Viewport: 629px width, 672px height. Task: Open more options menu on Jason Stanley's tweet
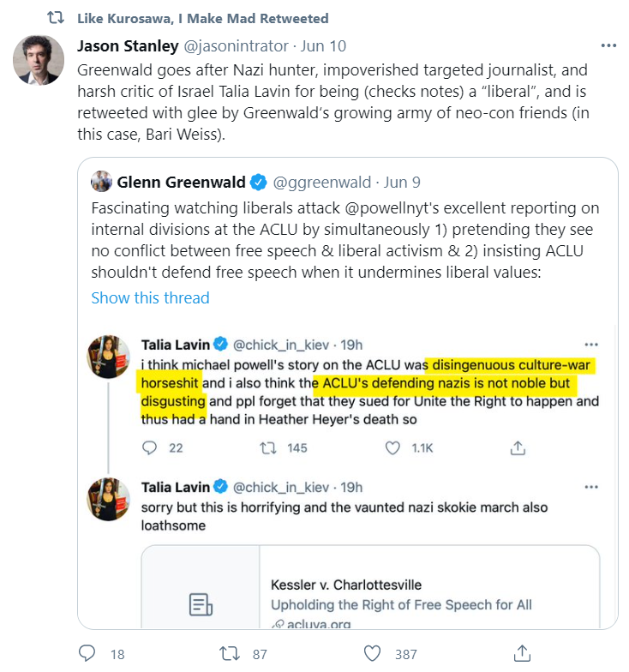tap(608, 45)
